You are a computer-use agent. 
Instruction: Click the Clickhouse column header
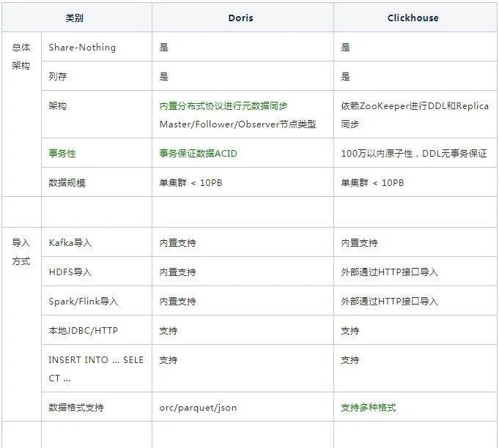413,18
